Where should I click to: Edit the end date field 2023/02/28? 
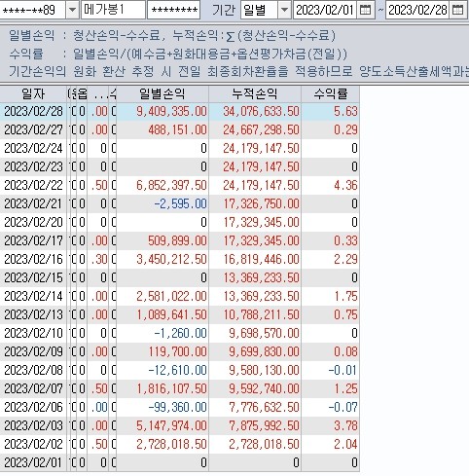(x=417, y=10)
